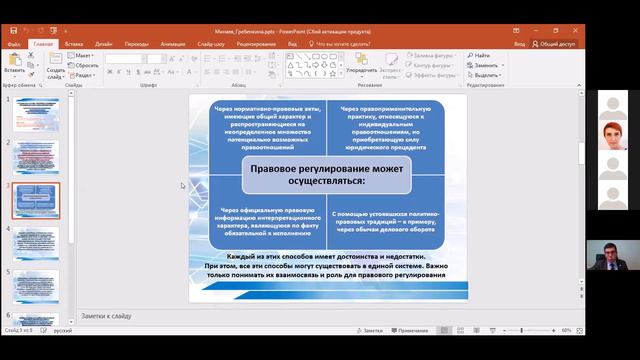Open the font name combo box
The image size is (640, 360).
pyautogui.click(x=126, y=59)
